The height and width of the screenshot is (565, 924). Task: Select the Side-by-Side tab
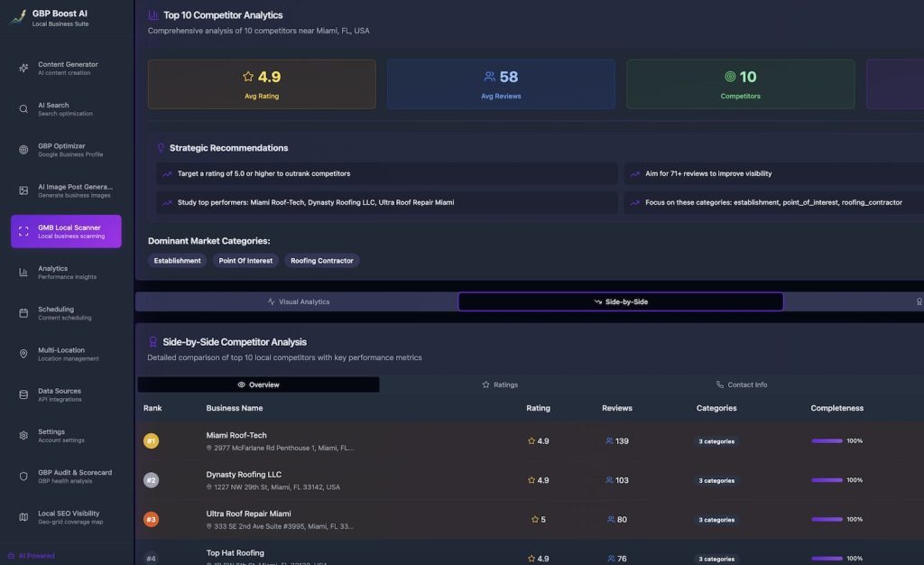coord(620,301)
